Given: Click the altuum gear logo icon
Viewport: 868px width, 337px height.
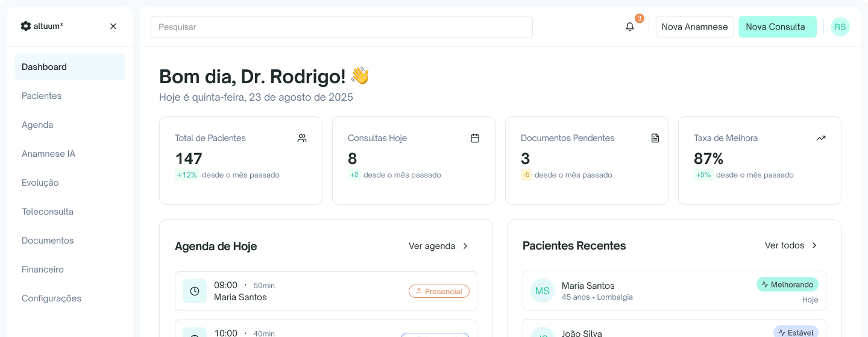Looking at the screenshot, I should coord(25,26).
